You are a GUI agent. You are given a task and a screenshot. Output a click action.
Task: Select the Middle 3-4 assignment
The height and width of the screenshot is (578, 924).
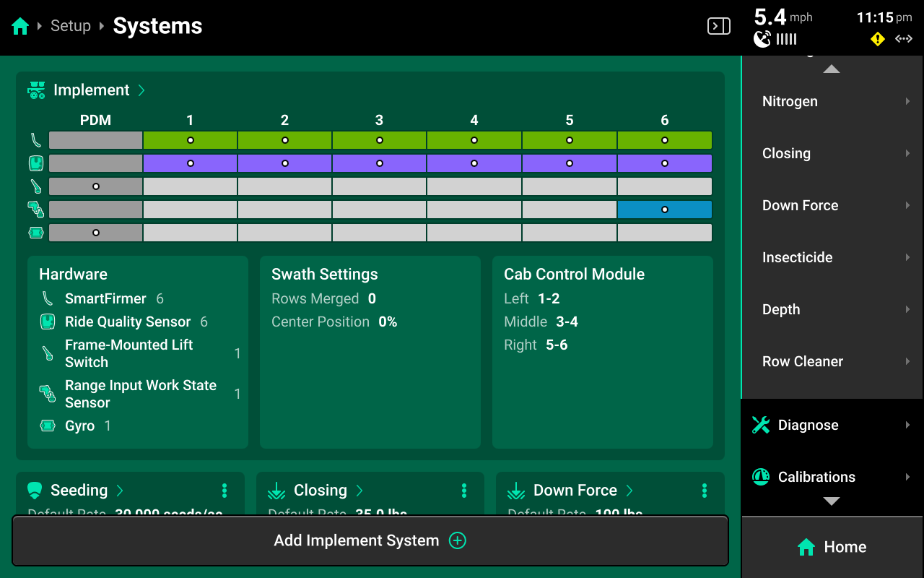pyautogui.click(x=541, y=322)
